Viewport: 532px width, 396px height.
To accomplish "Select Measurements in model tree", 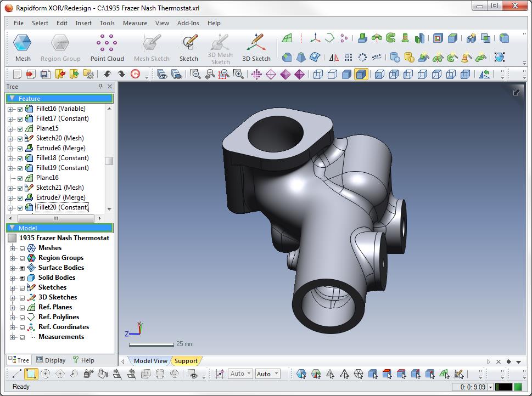I will pos(61,337).
